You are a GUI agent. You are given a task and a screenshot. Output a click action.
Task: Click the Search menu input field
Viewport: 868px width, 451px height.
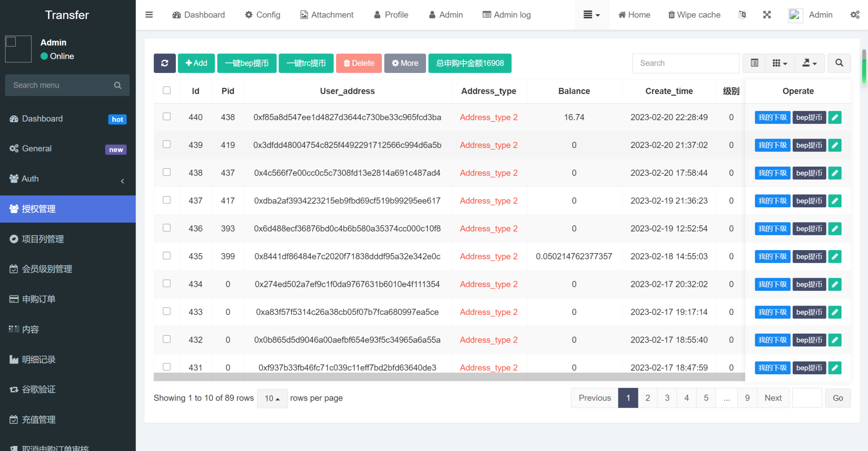tap(61, 85)
